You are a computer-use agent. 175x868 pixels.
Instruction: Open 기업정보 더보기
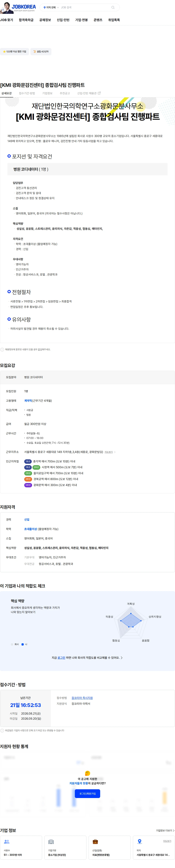pyautogui.click(x=165, y=830)
